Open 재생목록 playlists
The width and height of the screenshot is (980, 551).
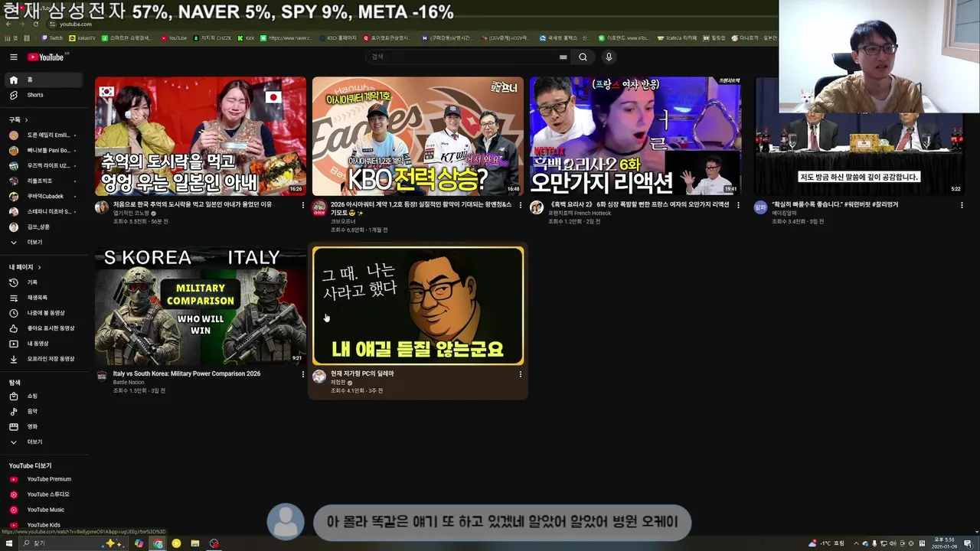tap(44, 298)
